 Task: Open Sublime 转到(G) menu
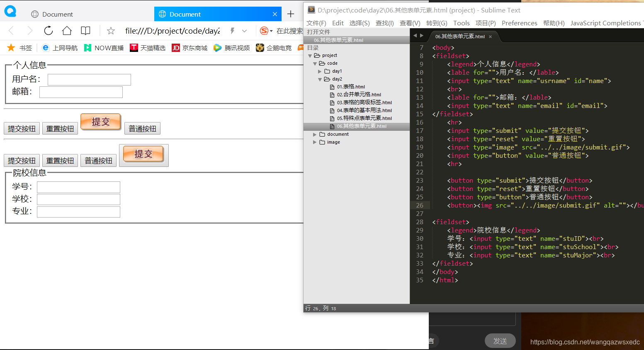point(437,23)
